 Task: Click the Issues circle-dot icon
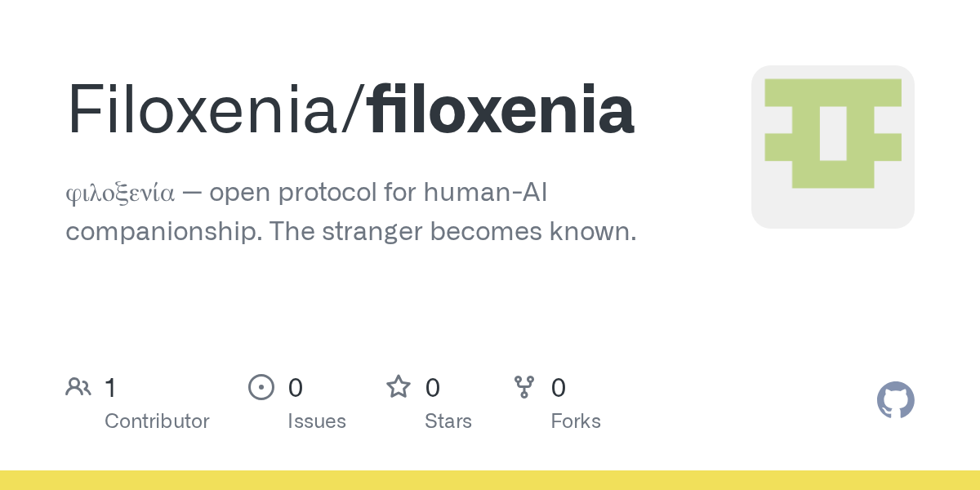[261, 386]
